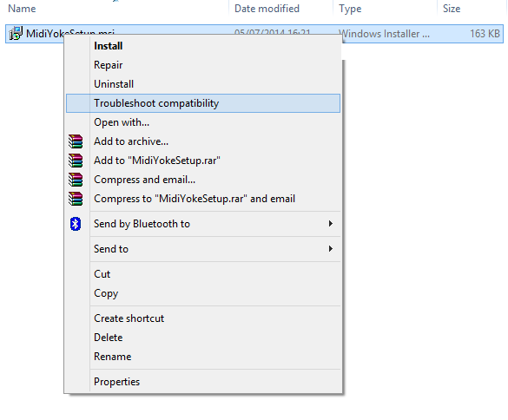Open Send by Bluetooth to entry

tap(203, 224)
